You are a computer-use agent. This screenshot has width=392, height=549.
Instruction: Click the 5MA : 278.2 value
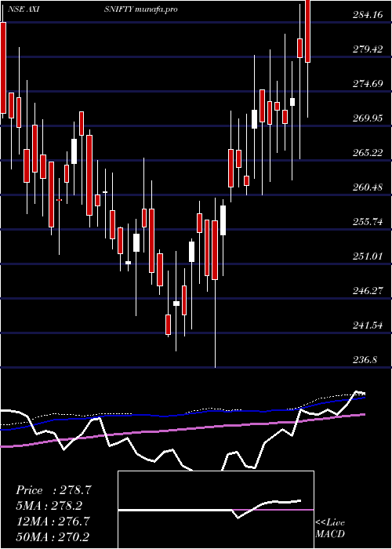coord(49,506)
